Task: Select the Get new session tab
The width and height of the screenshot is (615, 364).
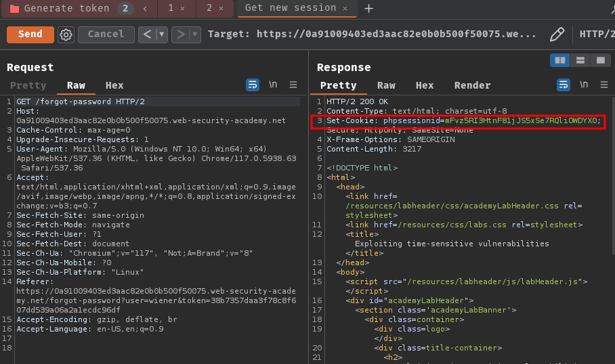Action: coord(291,8)
